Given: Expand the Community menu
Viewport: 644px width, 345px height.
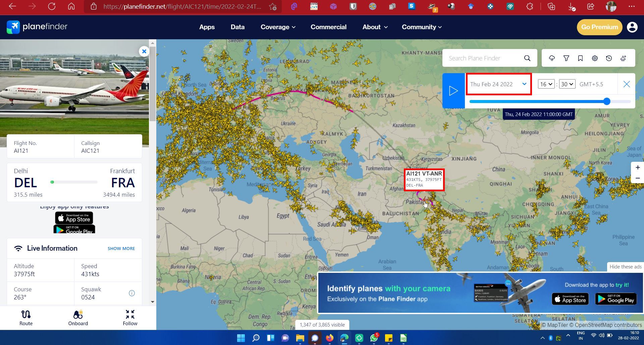Looking at the screenshot, I should tap(422, 27).
